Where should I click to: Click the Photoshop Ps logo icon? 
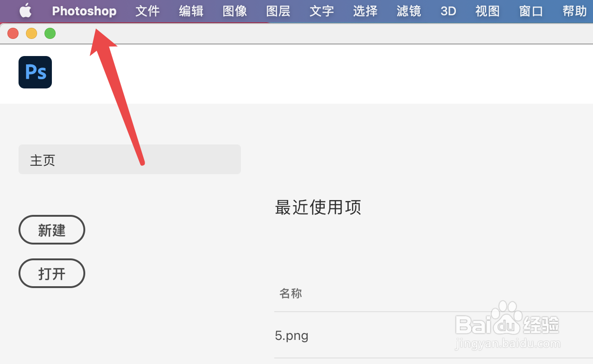click(x=35, y=72)
